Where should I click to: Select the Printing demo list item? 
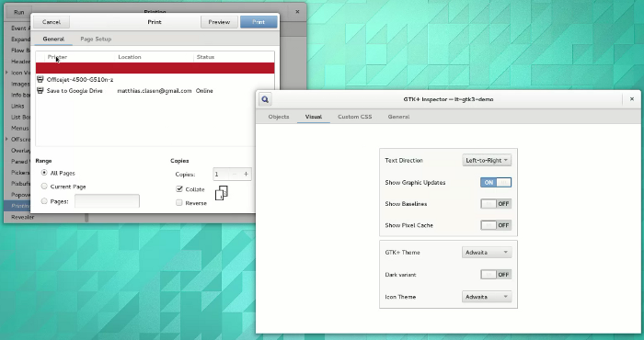(x=17, y=206)
